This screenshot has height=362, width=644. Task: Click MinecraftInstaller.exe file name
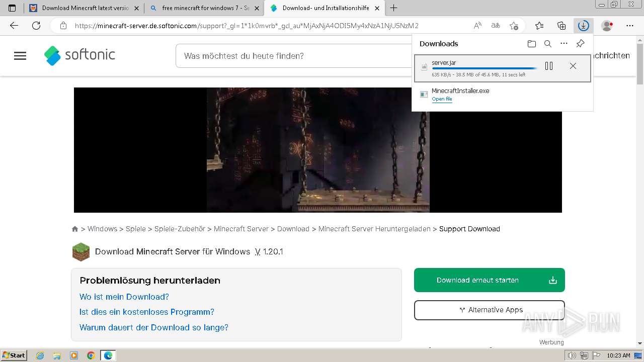460,90
